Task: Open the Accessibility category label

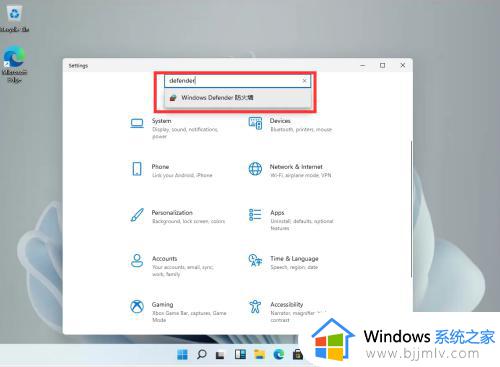Action: click(287, 304)
